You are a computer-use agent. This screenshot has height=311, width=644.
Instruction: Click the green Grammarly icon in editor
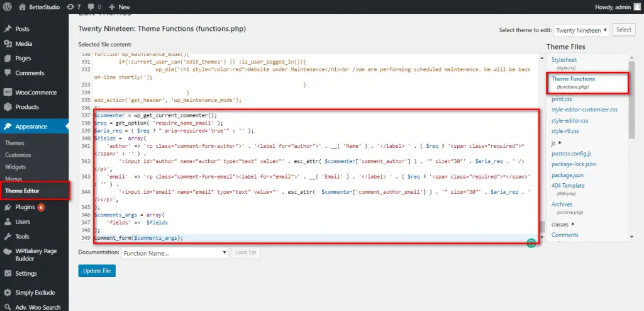pos(531,243)
